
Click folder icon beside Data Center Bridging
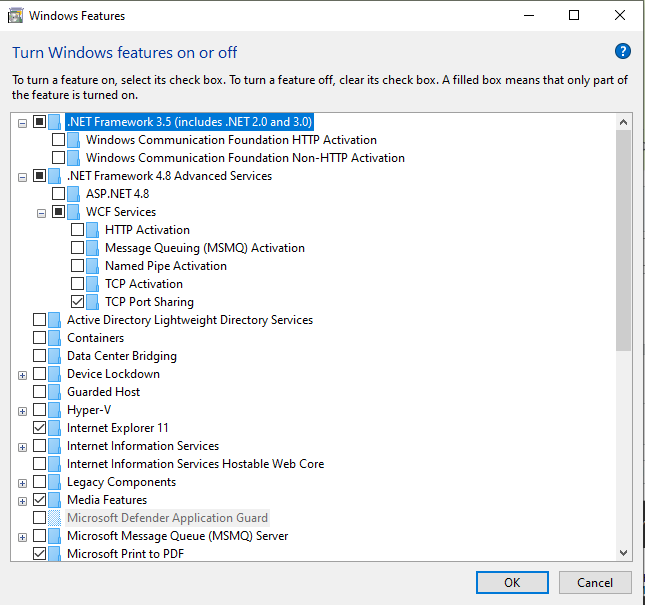coord(54,356)
